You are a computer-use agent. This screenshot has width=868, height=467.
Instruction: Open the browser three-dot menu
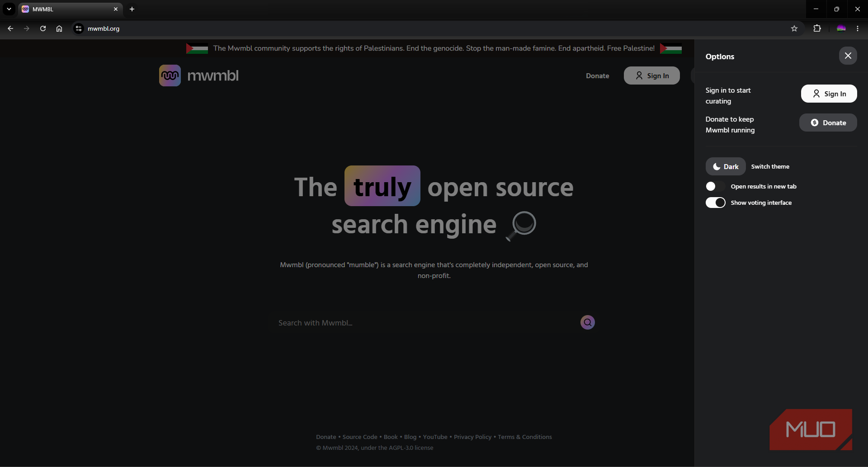click(858, 28)
